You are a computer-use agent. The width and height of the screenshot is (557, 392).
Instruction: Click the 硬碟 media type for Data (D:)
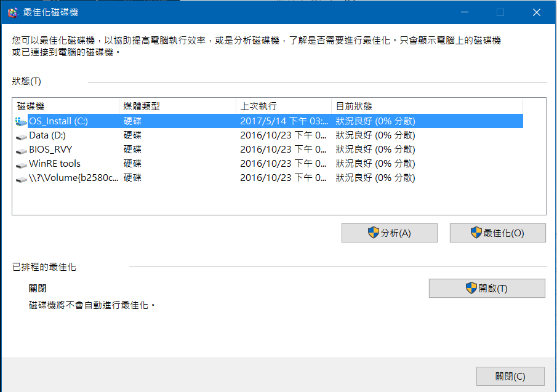pyautogui.click(x=132, y=135)
